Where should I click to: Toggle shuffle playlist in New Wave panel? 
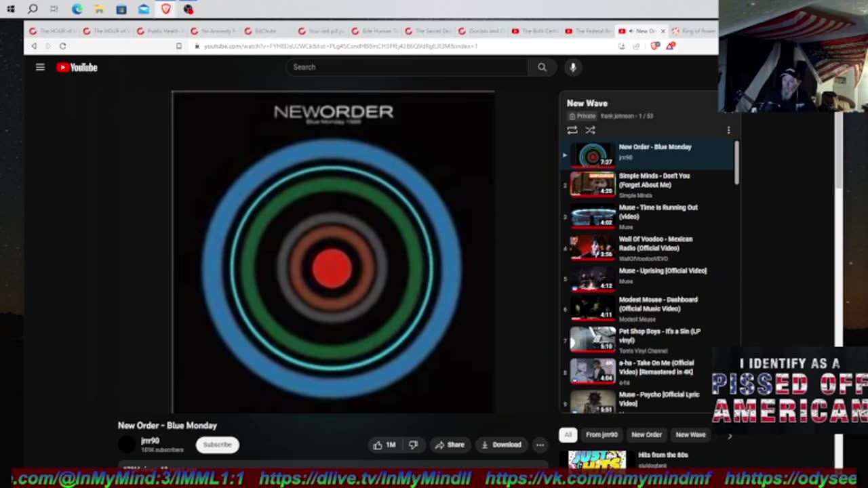pyautogui.click(x=590, y=130)
